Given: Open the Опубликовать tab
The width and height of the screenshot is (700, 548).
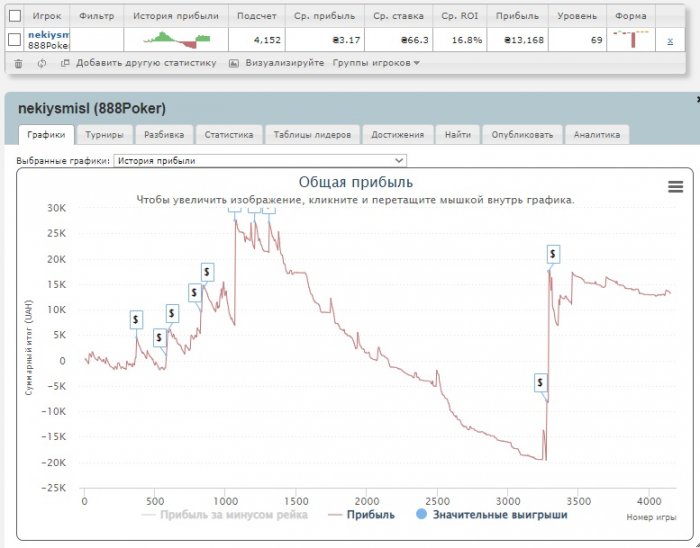Looking at the screenshot, I should [x=522, y=135].
